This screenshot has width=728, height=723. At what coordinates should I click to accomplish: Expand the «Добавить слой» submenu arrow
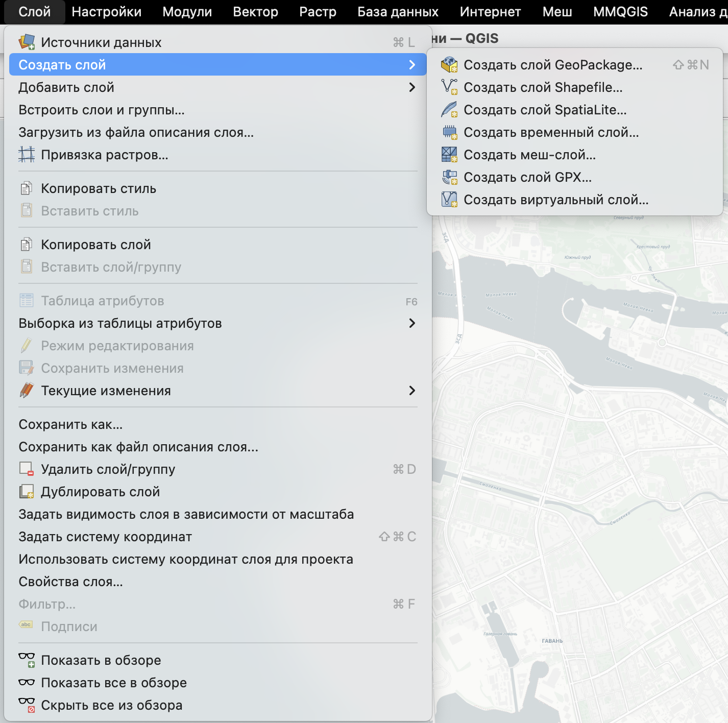[x=412, y=87]
